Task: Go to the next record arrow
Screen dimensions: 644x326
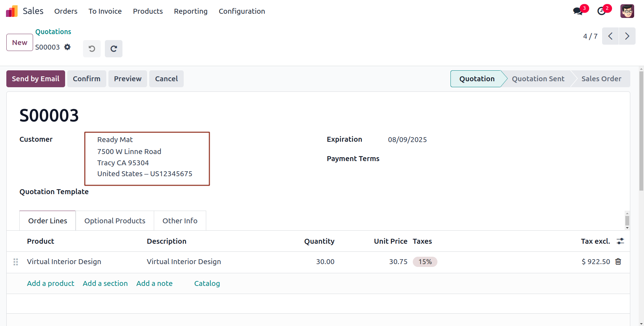Action: [627, 36]
